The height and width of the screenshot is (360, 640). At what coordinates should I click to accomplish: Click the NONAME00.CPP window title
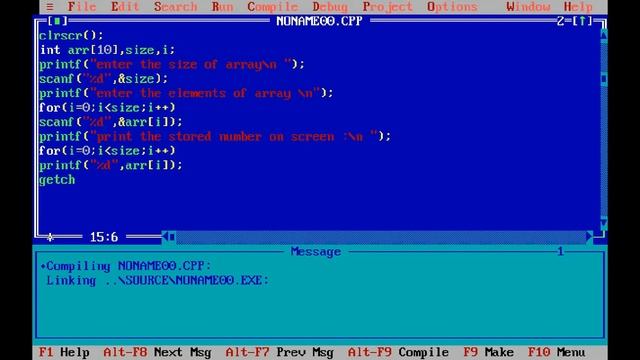click(x=319, y=21)
